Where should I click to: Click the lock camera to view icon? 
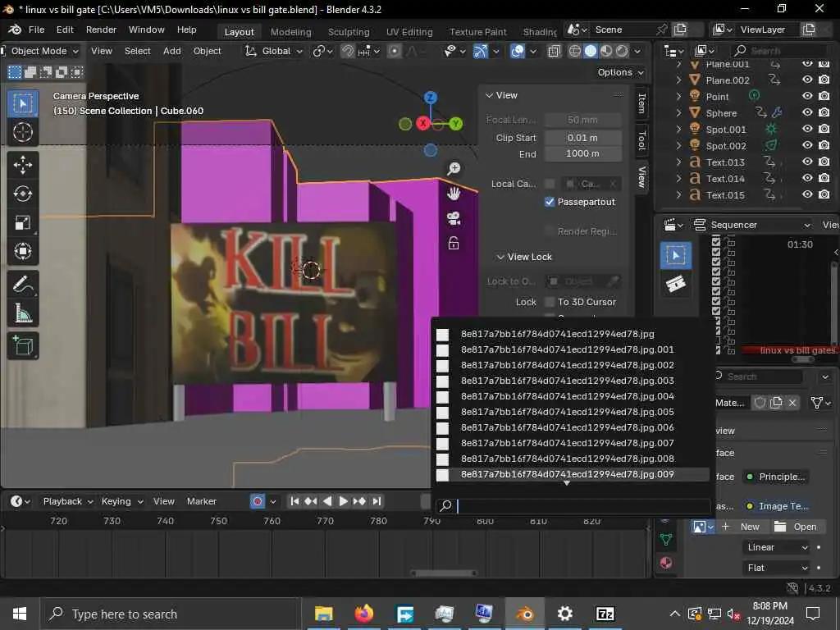tap(454, 244)
